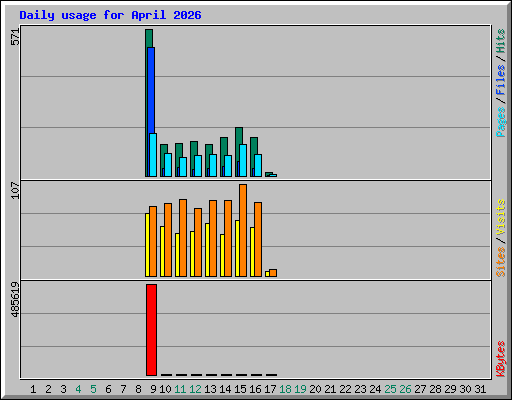Click the x-axis day label "7"

[123, 389]
